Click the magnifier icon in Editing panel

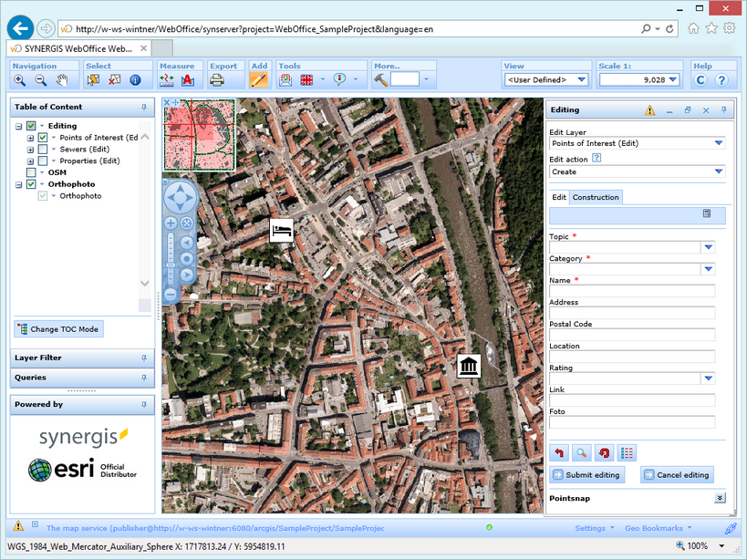(x=580, y=452)
